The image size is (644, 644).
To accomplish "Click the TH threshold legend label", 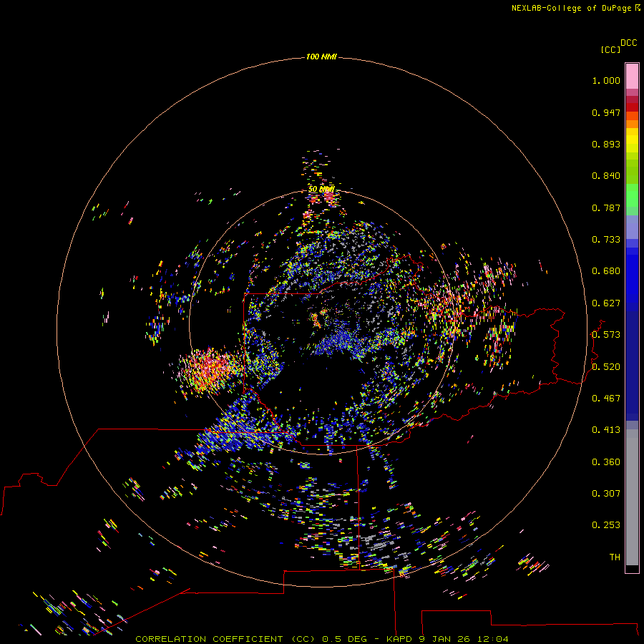I will coord(615,557).
